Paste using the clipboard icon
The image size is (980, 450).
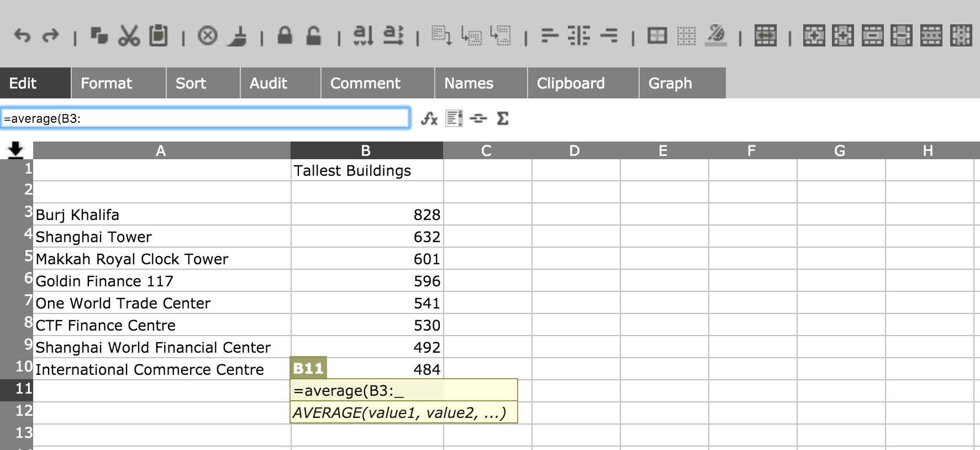pyautogui.click(x=158, y=36)
